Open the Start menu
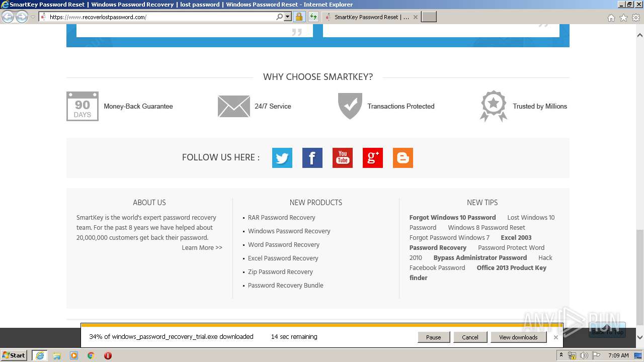The image size is (644, 362). pos(14,355)
